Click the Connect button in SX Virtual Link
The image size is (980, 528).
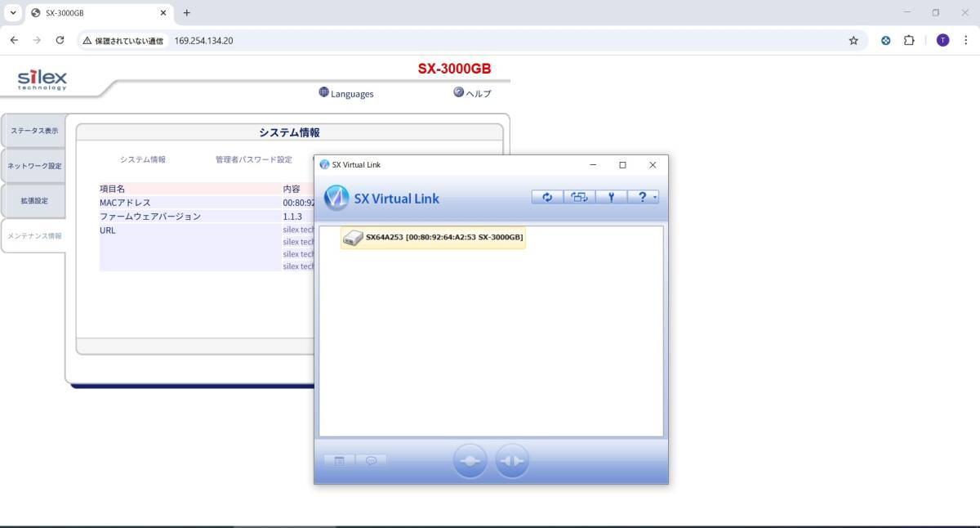[470, 461]
